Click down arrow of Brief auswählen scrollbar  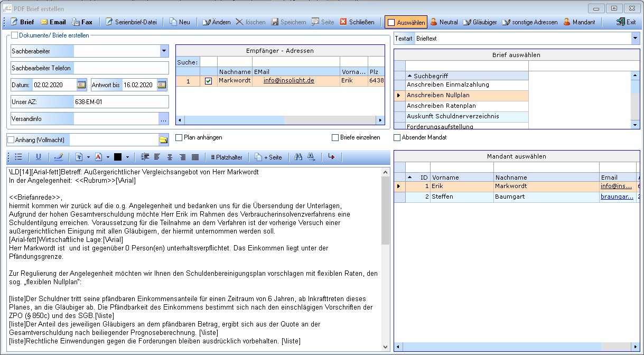[x=635, y=125]
